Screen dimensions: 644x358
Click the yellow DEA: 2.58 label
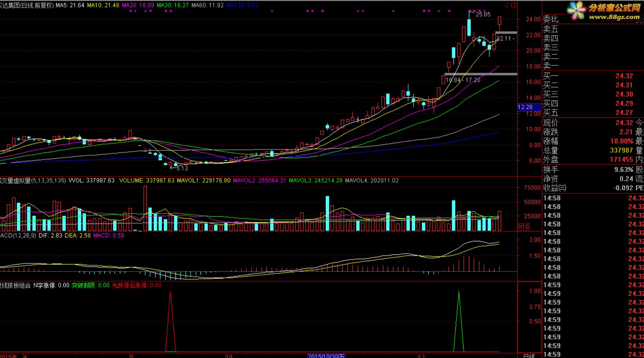click(x=78, y=235)
